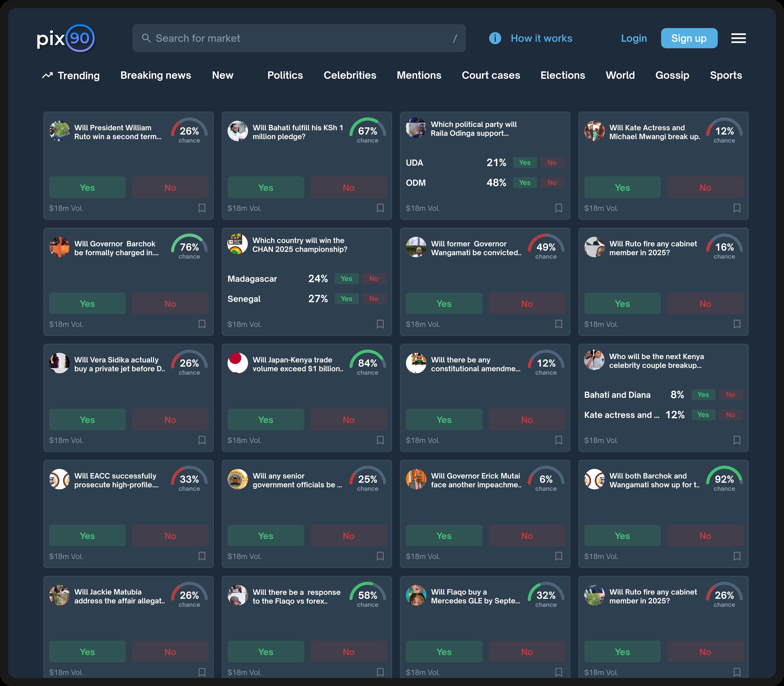Open the Sports category tab
This screenshot has height=686, width=784.
point(726,75)
